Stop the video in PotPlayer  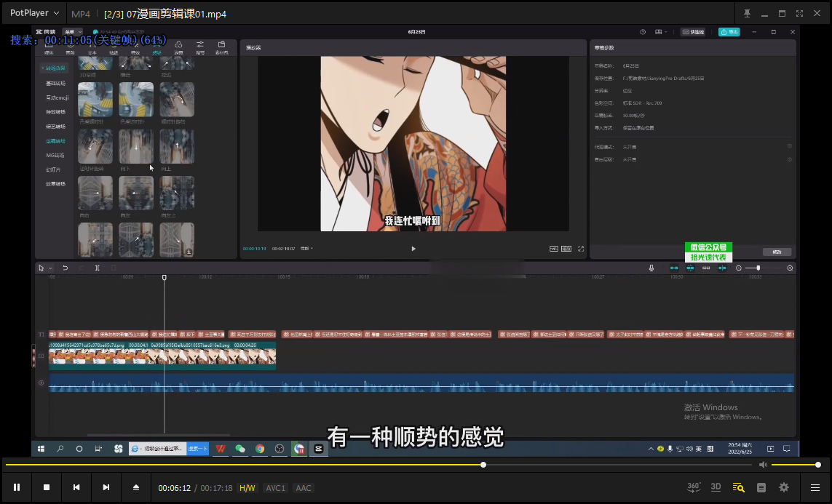pyautogui.click(x=47, y=487)
